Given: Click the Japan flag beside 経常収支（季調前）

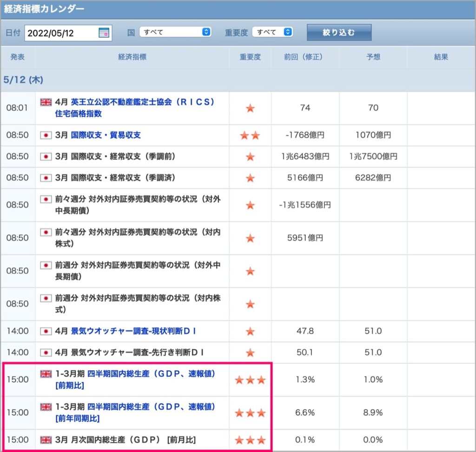Looking at the screenshot, I should click(46, 157).
